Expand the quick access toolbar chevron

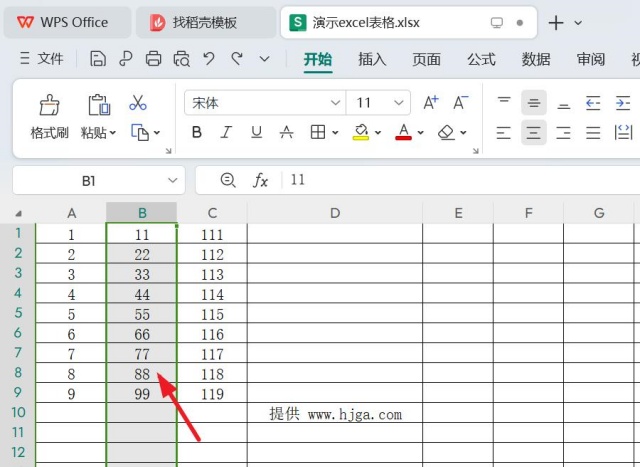(264, 59)
